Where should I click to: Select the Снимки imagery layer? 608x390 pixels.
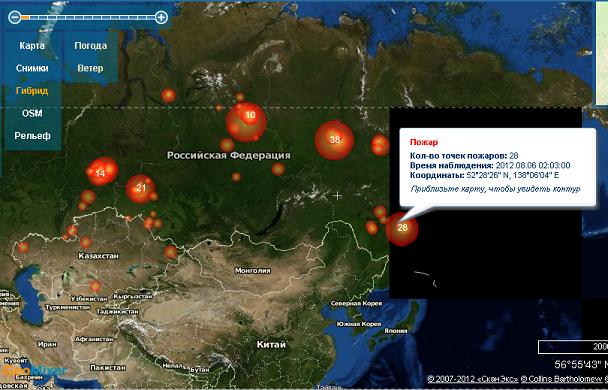pos(32,68)
